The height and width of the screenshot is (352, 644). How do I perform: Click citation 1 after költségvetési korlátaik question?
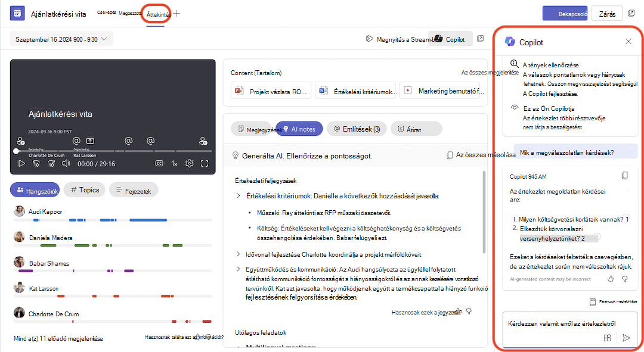[627, 220]
